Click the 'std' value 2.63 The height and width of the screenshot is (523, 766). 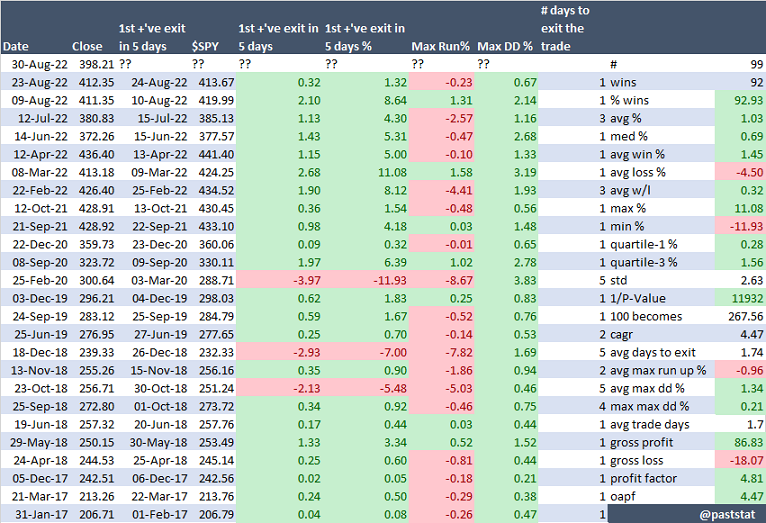pos(752,280)
